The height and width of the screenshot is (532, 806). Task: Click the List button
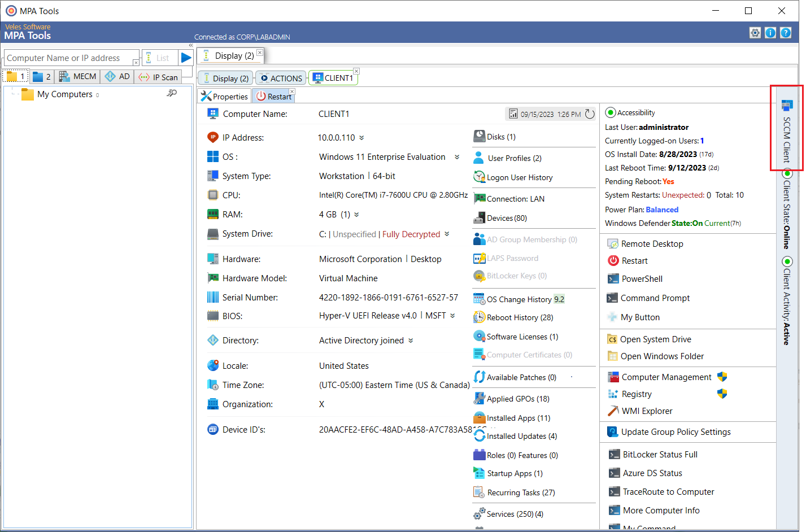(x=160, y=58)
